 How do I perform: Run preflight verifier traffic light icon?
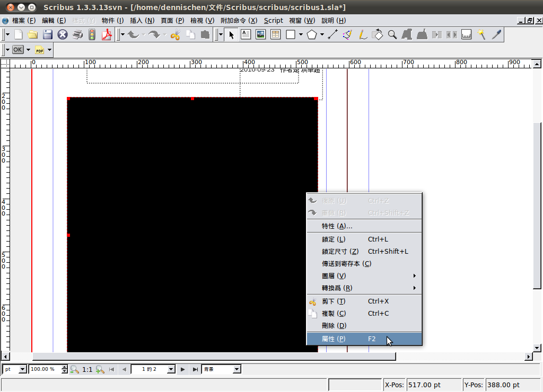(92, 34)
